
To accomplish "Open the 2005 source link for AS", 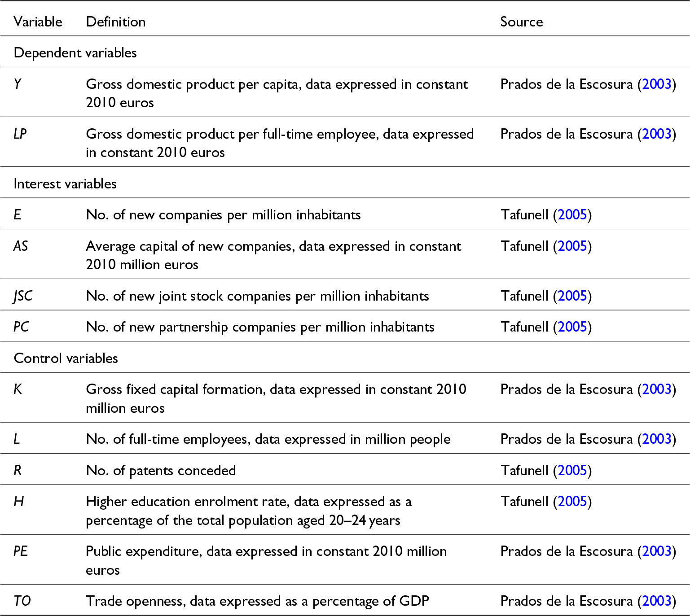I will pos(572,246).
